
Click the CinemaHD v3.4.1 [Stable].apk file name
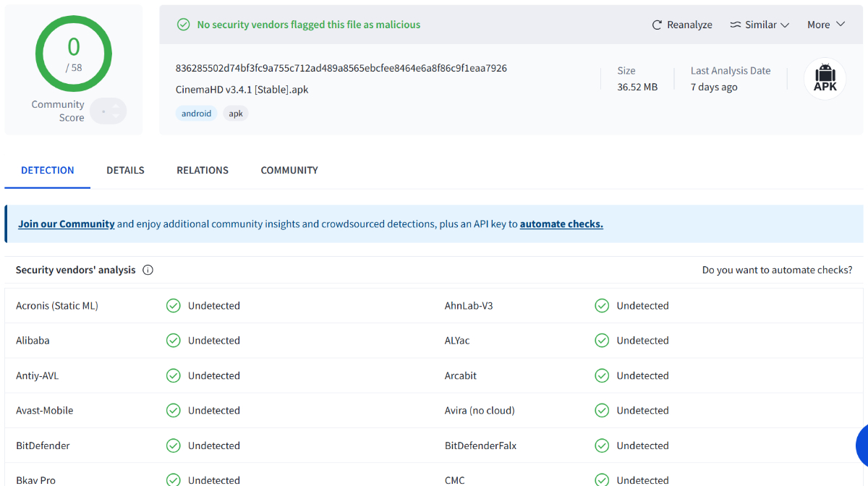click(242, 90)
